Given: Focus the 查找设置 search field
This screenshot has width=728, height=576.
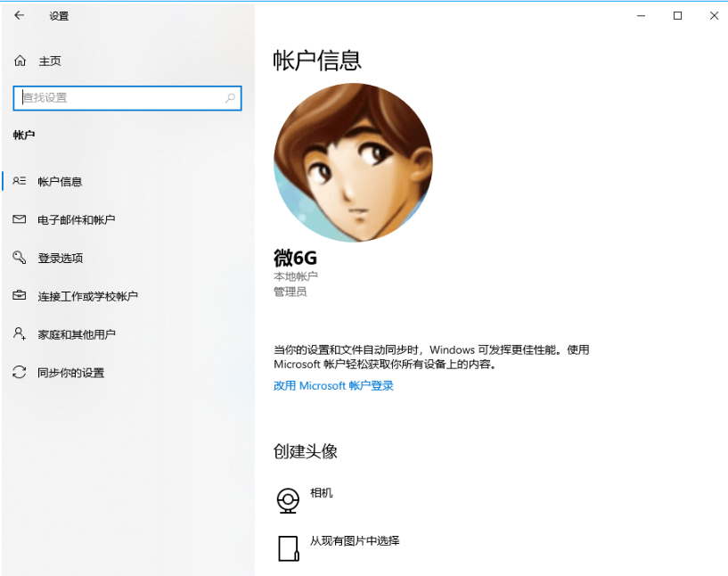Looking at the screenshot, I should [x=127, y=98].
